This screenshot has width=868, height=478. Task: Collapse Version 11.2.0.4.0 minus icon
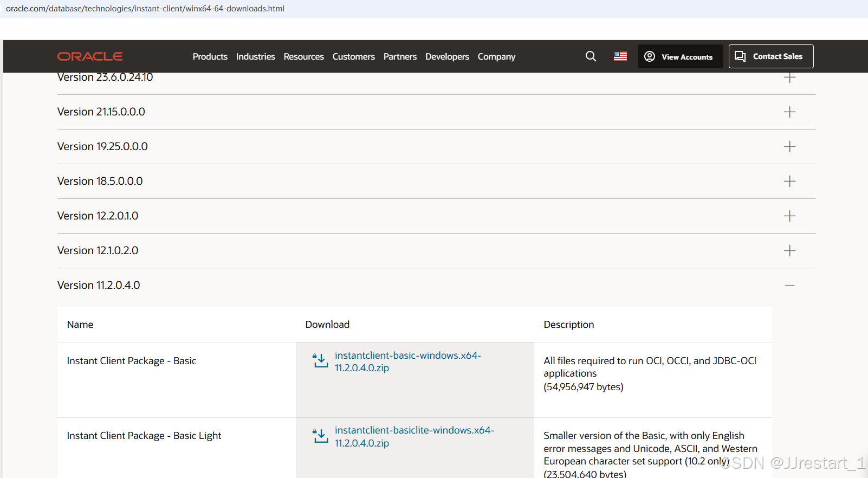pos(789,285)
